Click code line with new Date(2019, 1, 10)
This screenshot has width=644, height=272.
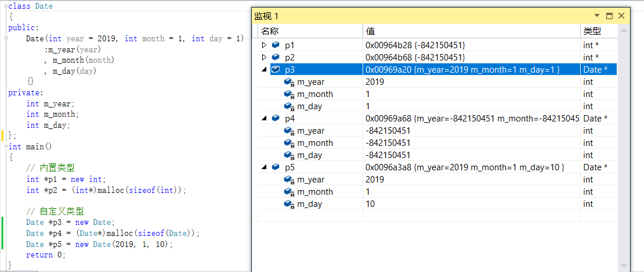pos(100,245)
